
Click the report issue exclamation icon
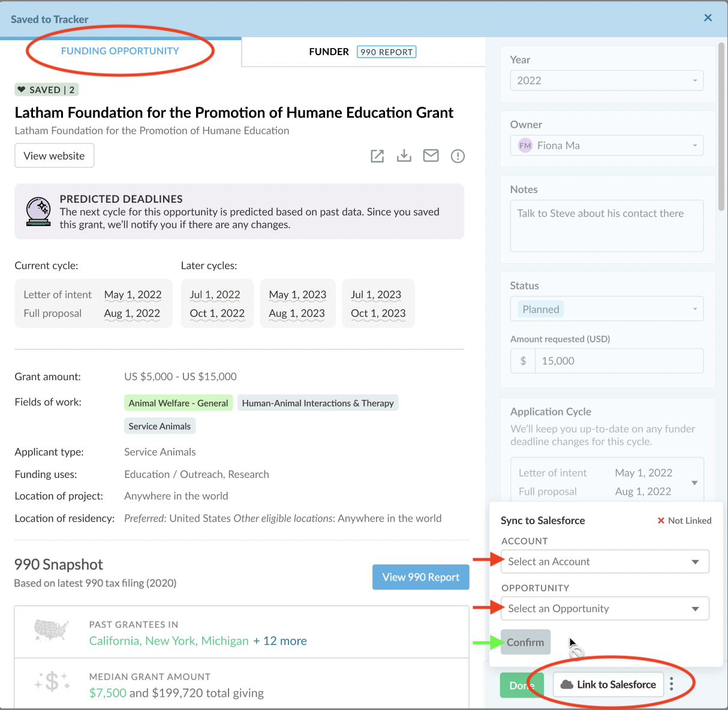pos(458,156)
